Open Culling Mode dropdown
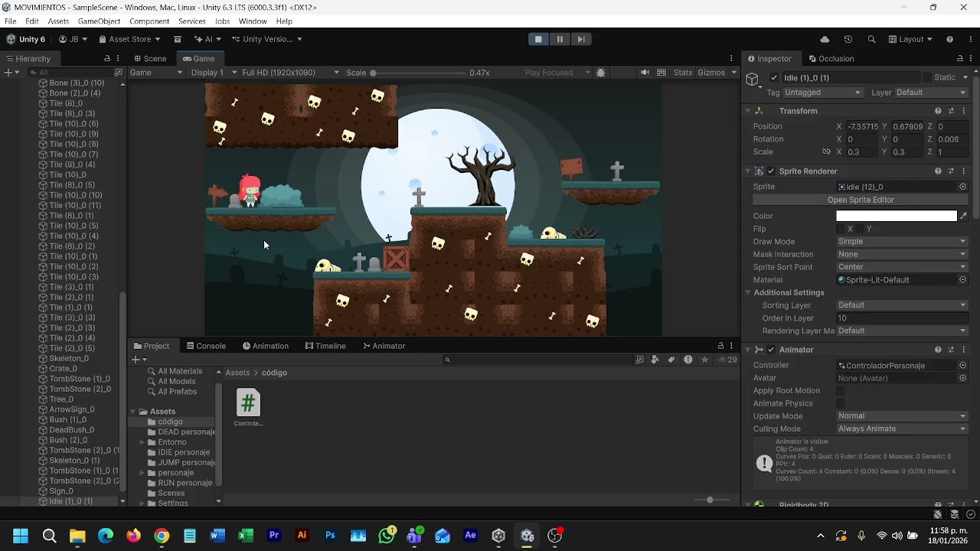 (x=902, y=429)
